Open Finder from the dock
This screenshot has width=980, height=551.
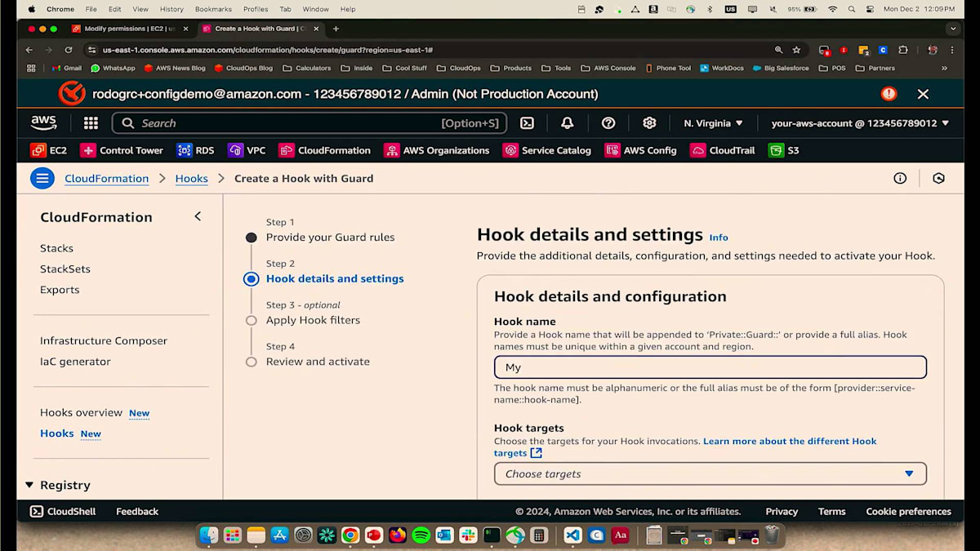coord(209,535)
